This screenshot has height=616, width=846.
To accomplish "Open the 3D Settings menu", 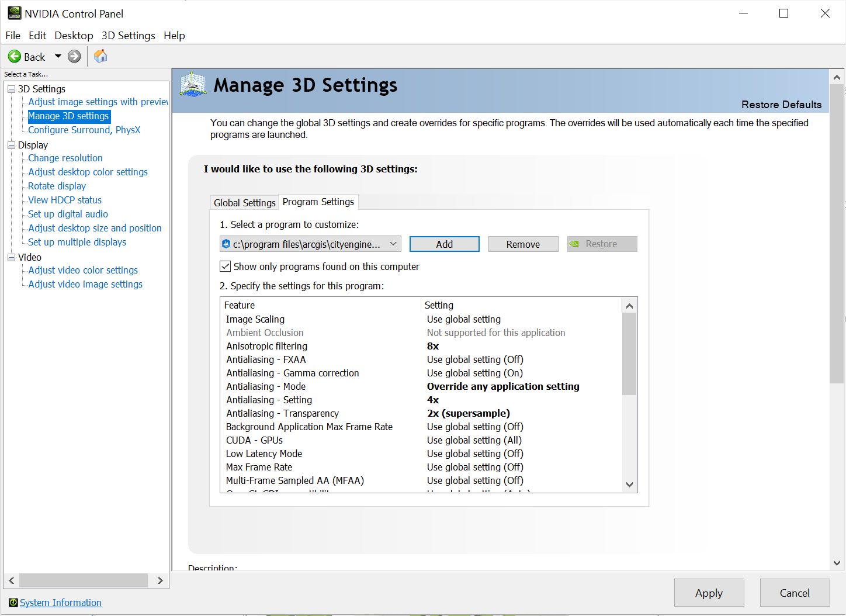I will (129, 36).
